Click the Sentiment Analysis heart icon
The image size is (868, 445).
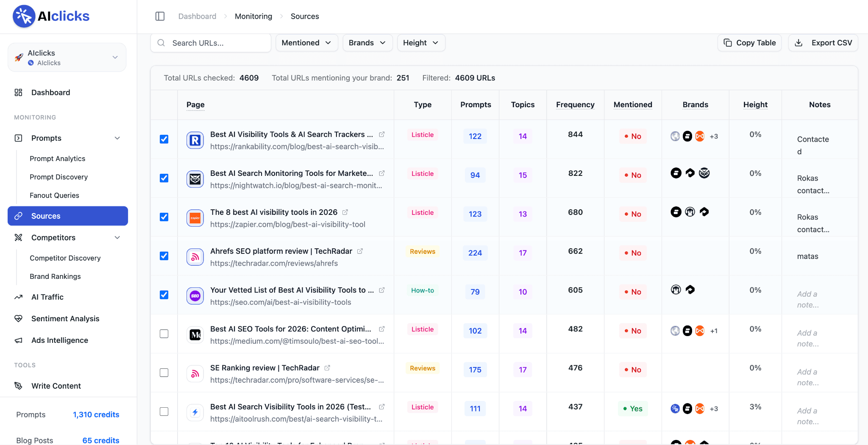[18, 319]
